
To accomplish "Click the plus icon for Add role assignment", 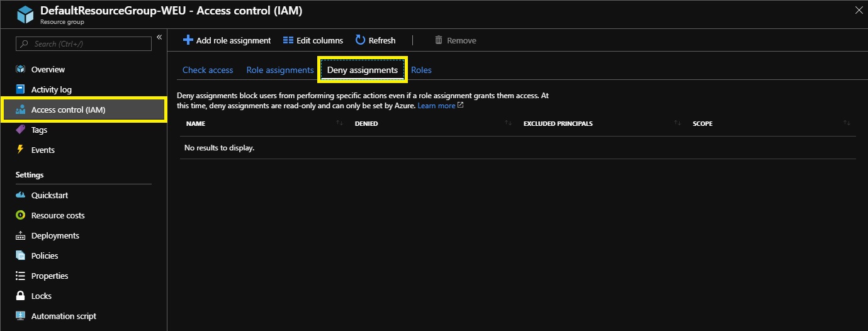I will [x=188, y=40].
